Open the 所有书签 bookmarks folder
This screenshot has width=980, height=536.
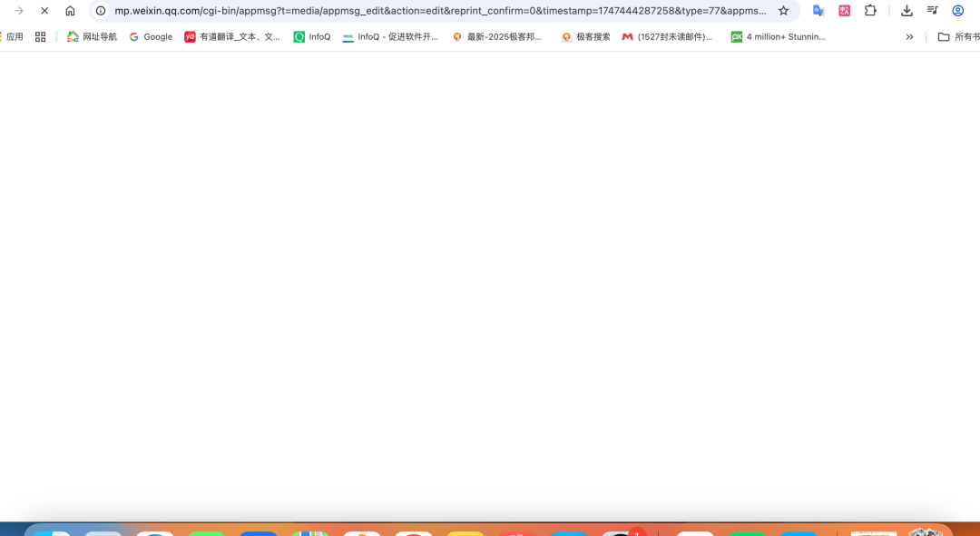[958, 37]
